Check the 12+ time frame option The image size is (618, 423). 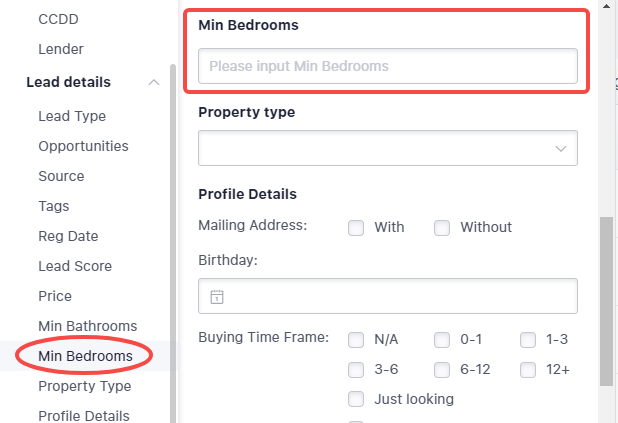tap(528, 370)
